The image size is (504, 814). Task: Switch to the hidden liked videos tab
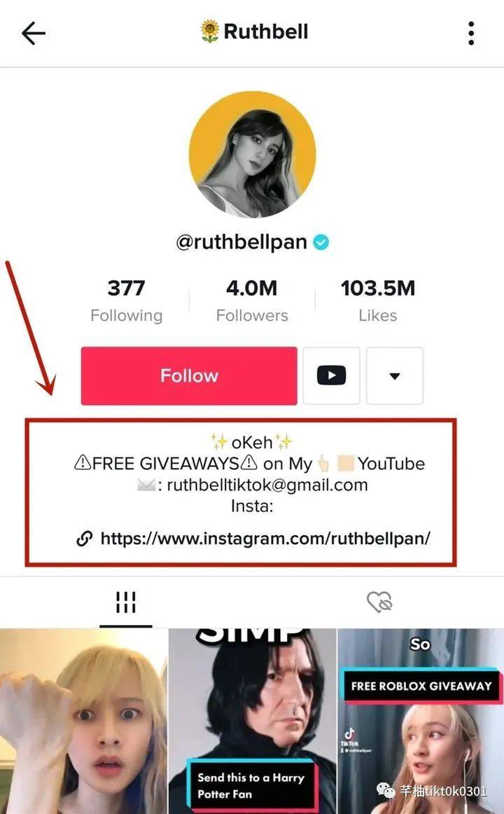pos(379,602)
